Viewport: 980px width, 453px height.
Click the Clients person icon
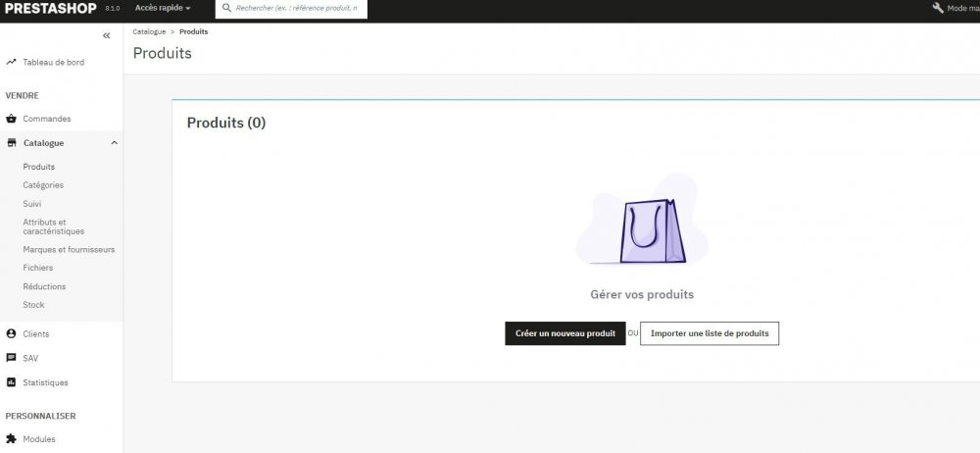click(x=11, y=333)
